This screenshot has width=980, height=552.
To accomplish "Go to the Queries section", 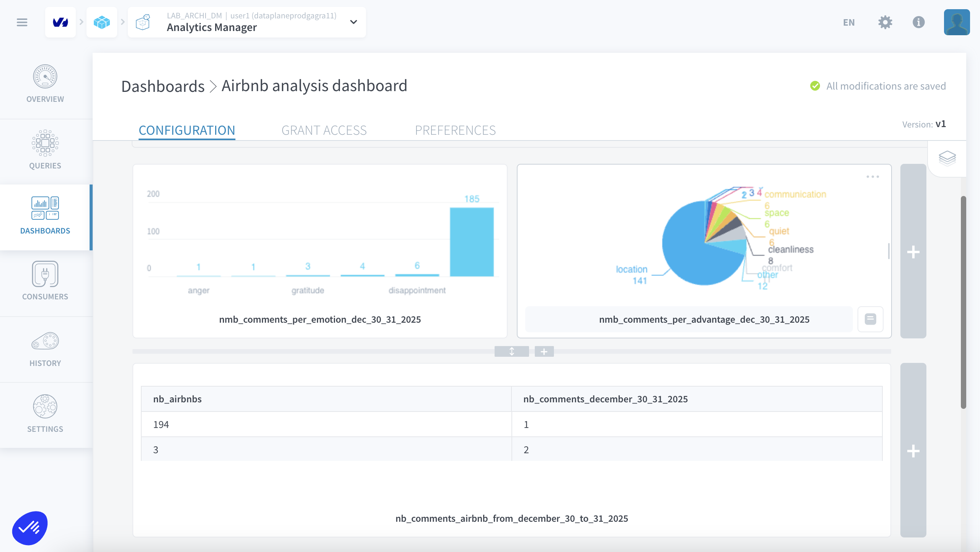I will (x=45, y=150).
